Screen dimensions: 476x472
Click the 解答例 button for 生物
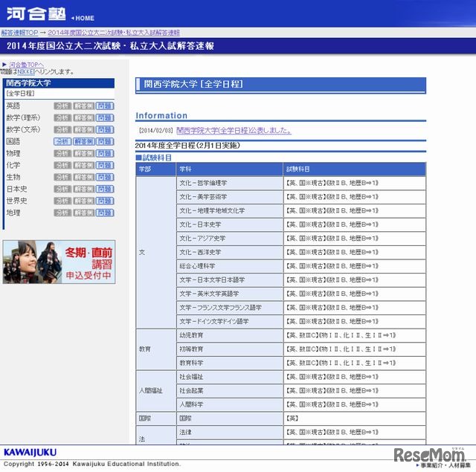[x=84, y=177]
